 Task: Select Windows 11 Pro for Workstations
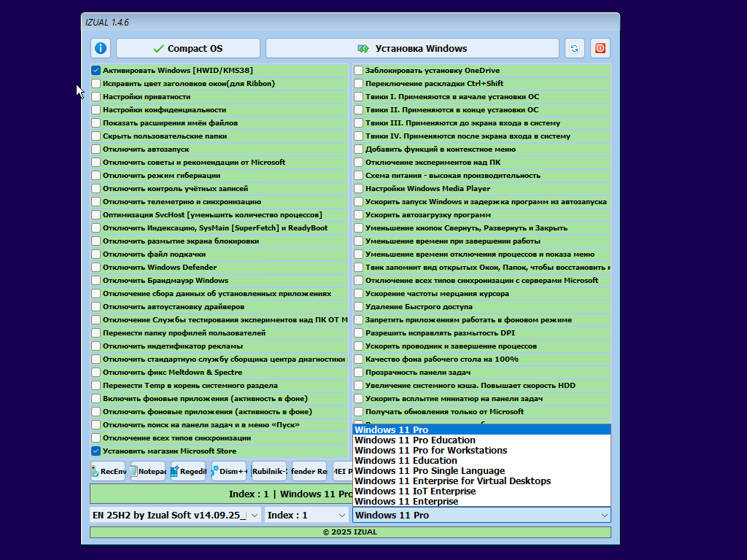[x=481, y=451]
